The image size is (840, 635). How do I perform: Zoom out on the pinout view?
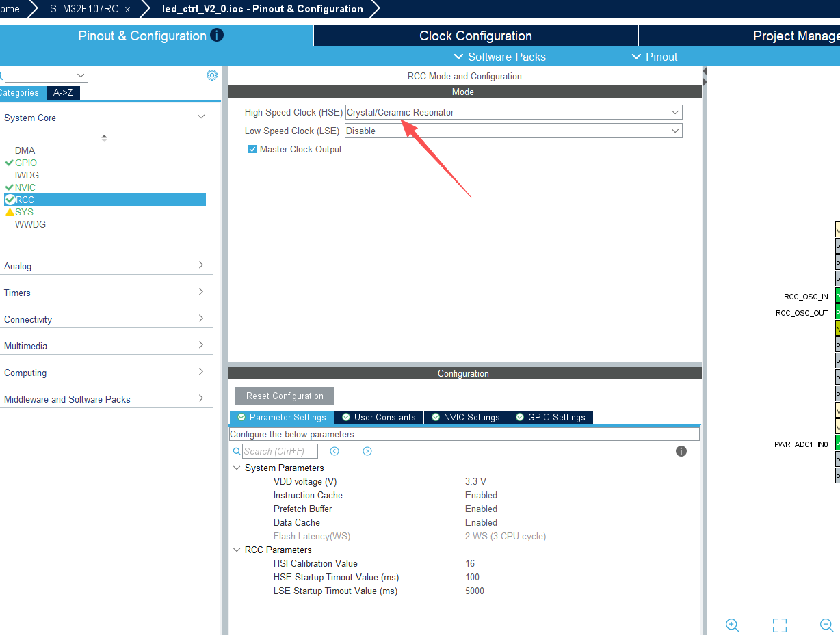pyautogui.click(x=826, y=625)
